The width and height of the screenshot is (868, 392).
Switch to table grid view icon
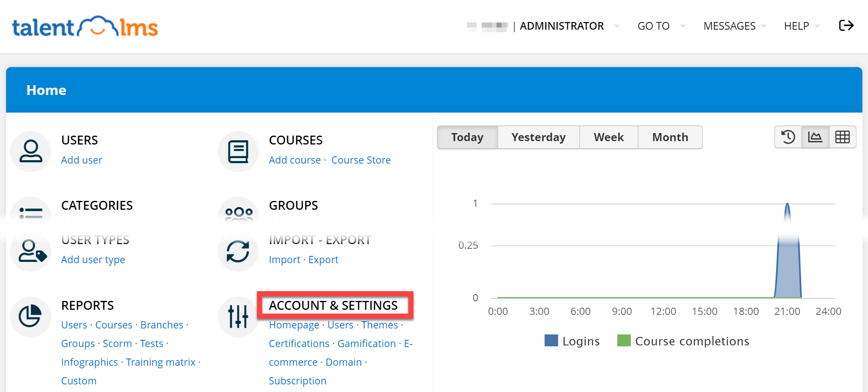[842, 137]
